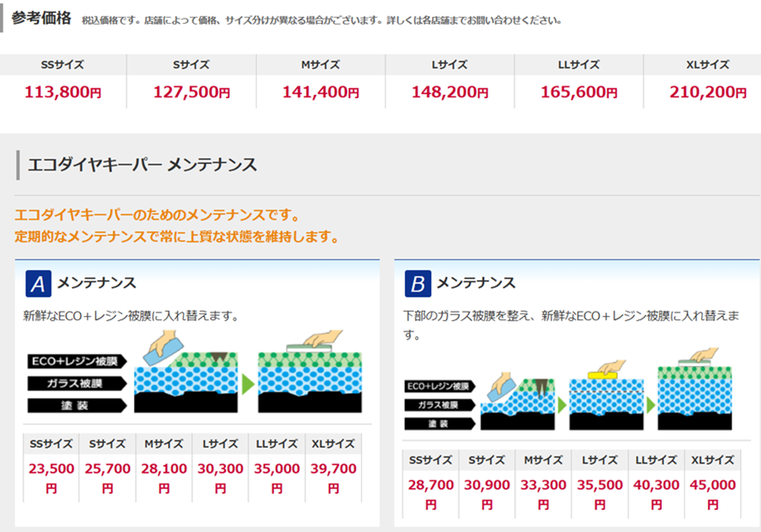Click the orange maintenance description text
The height and width of the screenshot is (532, 761).
click(176, 227)
